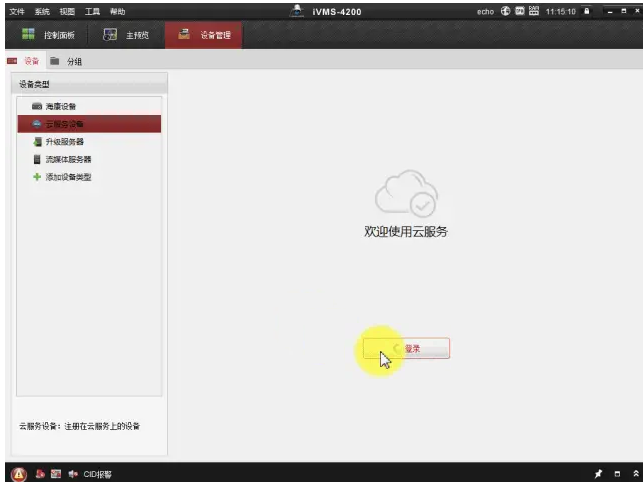The height and width of the screenshot is (482, 643).
Task: Open the 系统 menu
Action: click(42, 11)
